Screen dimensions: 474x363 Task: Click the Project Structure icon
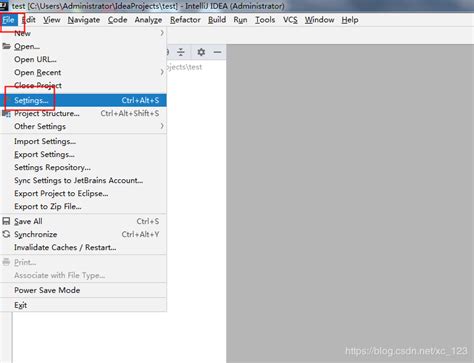pyautogui.click(x=6, y=114)
